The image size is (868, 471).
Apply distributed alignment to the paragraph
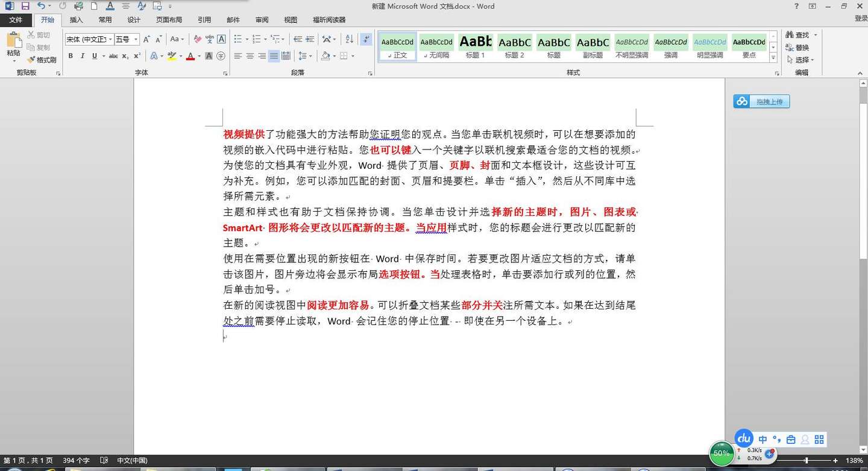tap(286, 56)
